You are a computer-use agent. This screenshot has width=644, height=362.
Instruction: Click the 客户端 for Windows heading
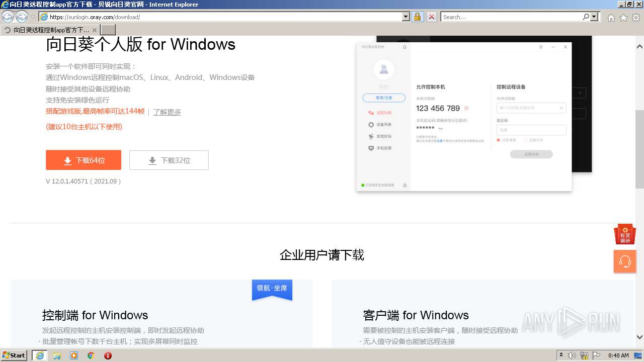[x=416, y=315]
